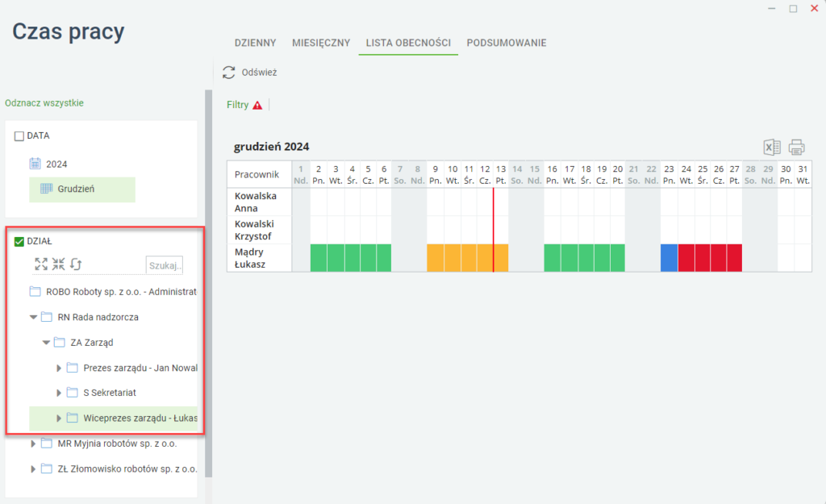
Task: Expand the S Sekretariat node
Action: tap(58, 393)
